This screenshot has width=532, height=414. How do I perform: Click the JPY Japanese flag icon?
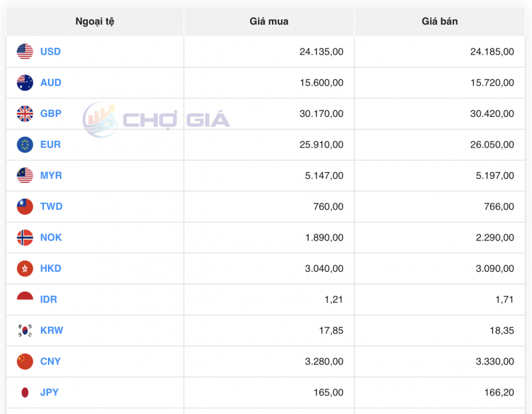(x=25, y=392)
